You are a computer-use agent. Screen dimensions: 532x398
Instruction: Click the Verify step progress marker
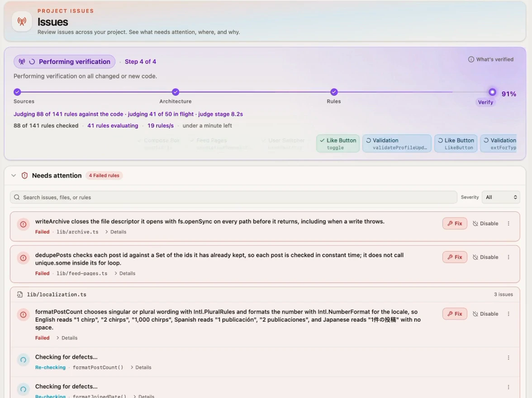492,92
